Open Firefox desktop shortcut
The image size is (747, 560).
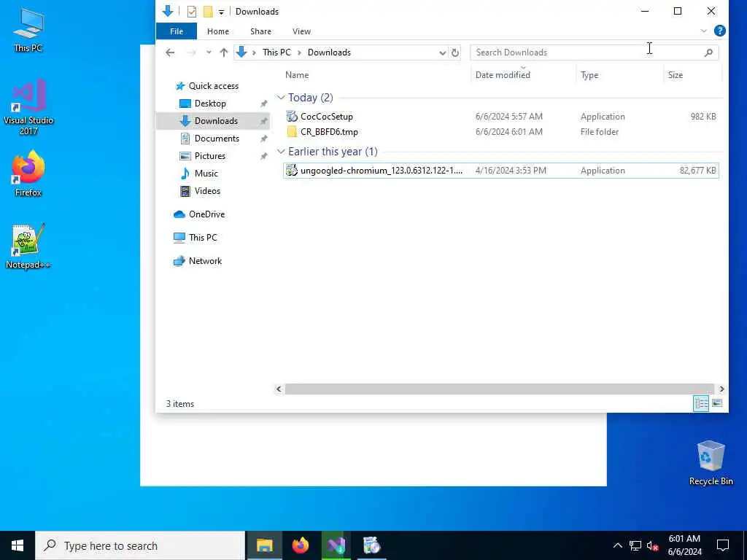click(28, 174)
